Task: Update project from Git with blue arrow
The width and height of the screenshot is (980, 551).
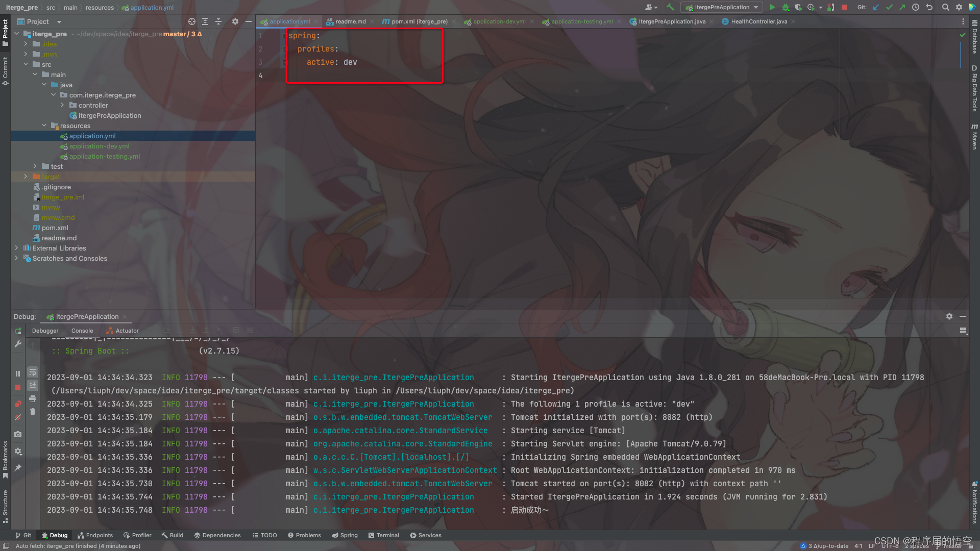Action: 876,7
